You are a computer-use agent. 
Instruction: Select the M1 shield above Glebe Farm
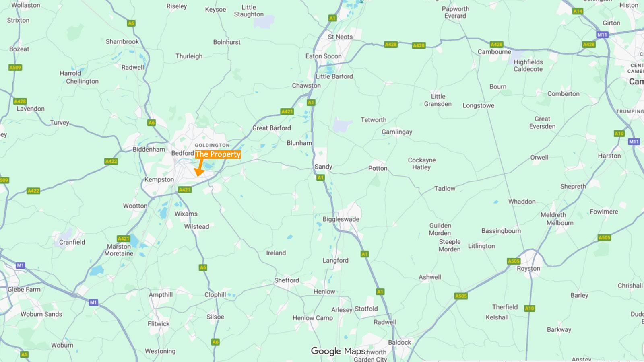pos(21,265)
